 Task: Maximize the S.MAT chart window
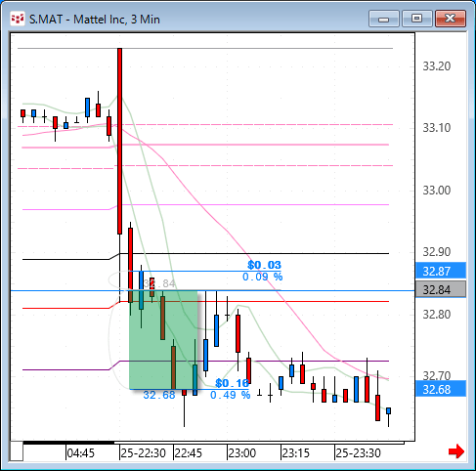[417, 19]
